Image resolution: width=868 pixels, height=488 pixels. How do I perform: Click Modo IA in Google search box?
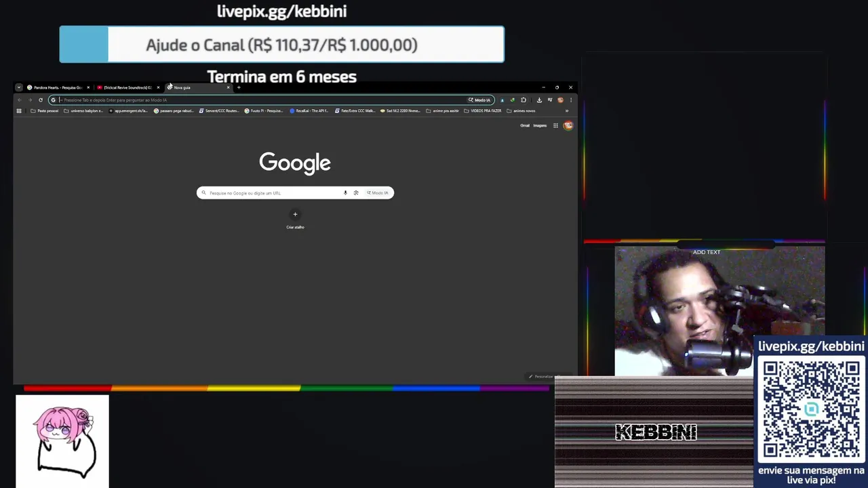378,193
